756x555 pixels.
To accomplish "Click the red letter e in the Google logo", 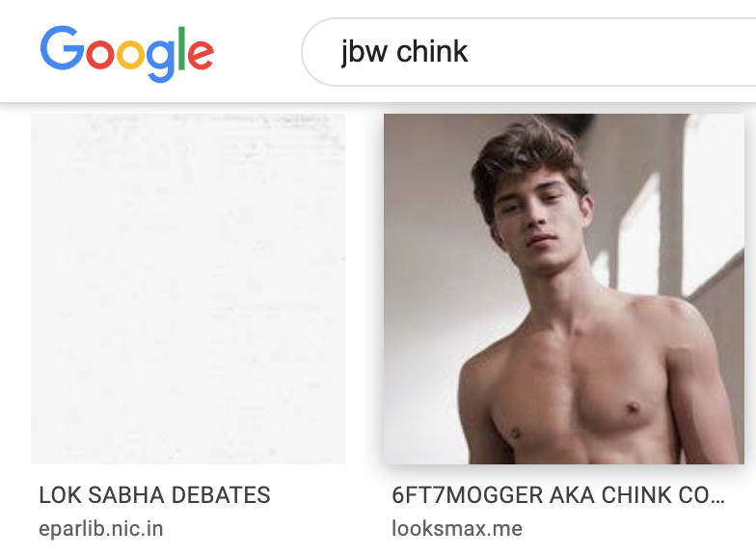I will click(x=201, y=54).
